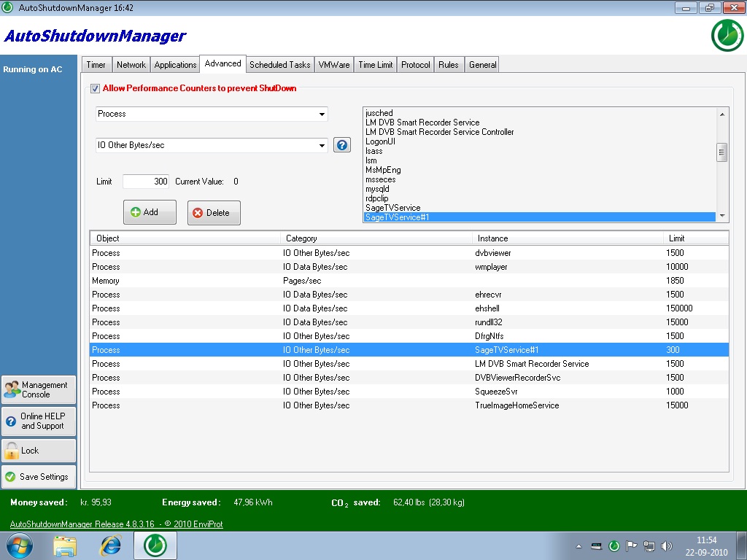Viewport: 747px width, 560px height.
Task: Open the Scheduled Tasks tab
Action: click(279, 65)
